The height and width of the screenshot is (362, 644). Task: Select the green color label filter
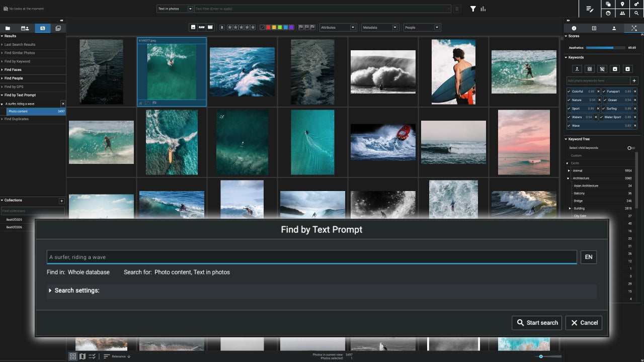280,27
